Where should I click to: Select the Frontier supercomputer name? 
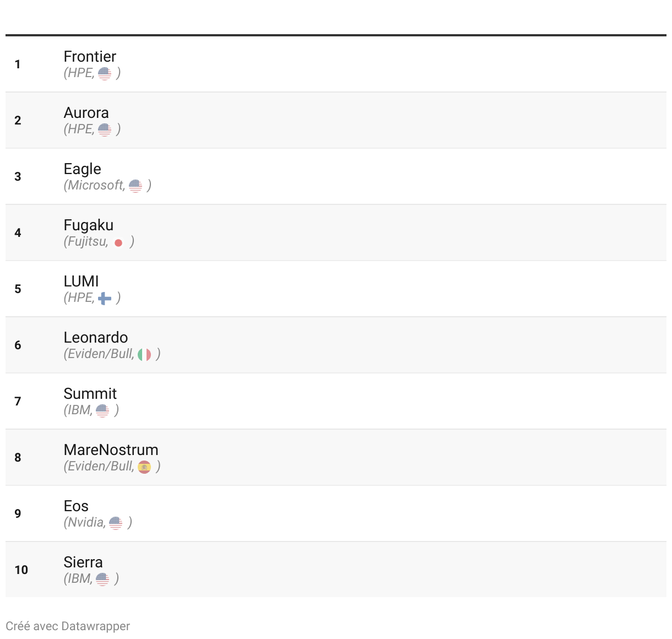click(90, 57)
